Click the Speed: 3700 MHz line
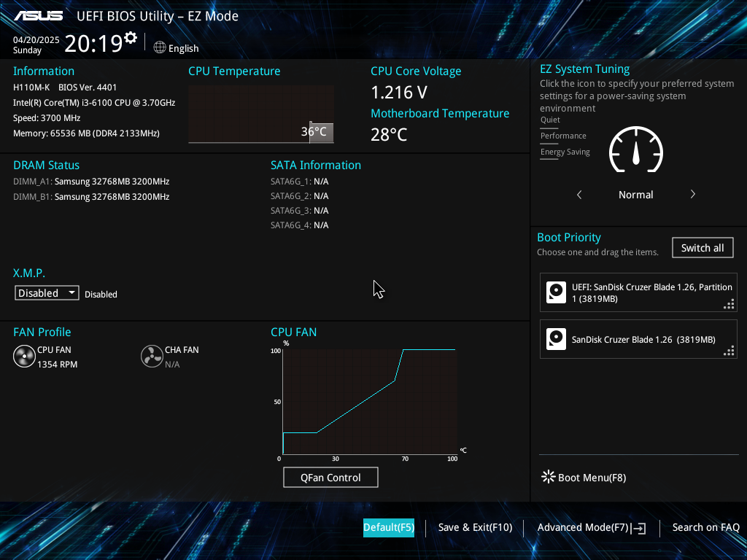Screen dimensions: 747x560 pos(47,118)
